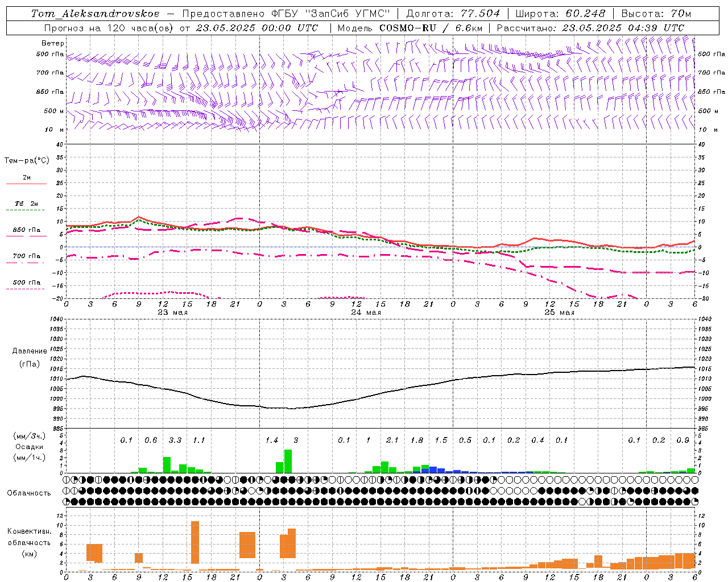Click the 0.4 precipitation total
The height and width of the screenshot is (582, 728).
[x=537, y=440]
